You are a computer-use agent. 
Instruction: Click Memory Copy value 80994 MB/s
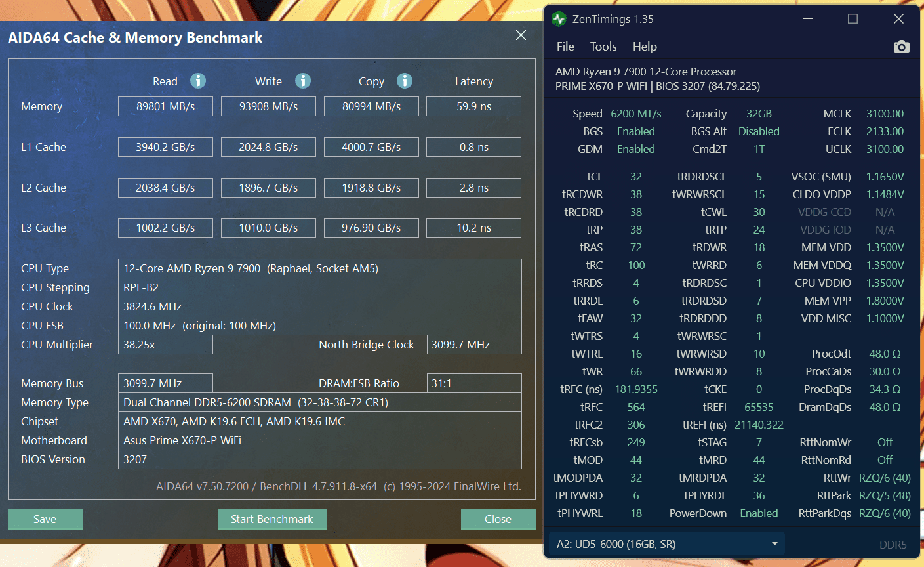coord(371,106)
